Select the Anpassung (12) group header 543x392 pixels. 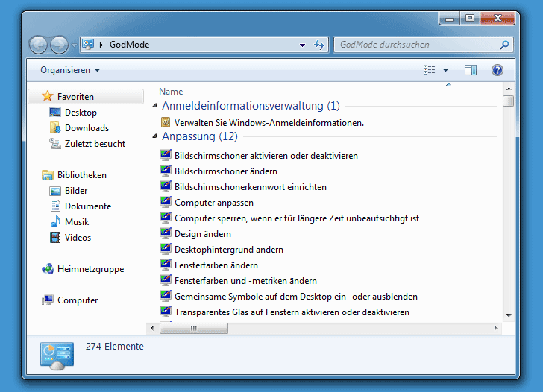tap(200, 136)
